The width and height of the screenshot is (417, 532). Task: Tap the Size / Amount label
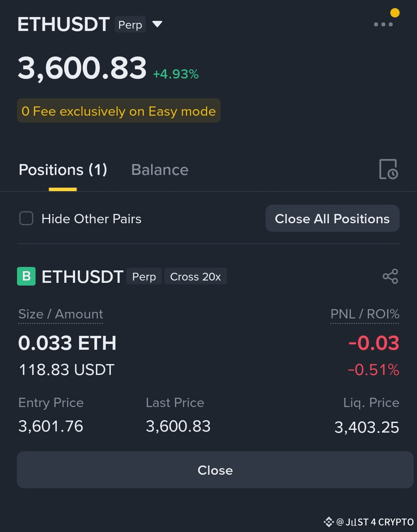[x=61, y=314]
